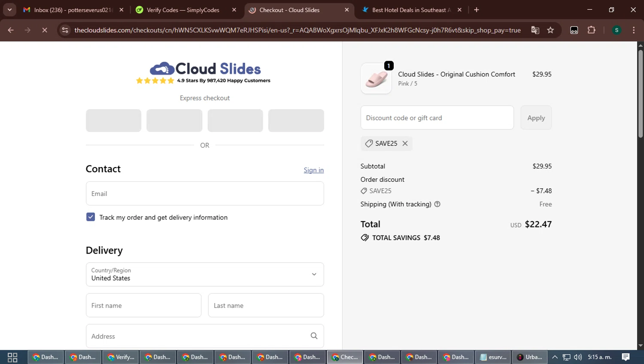644x364 pixels.
Task: Bookmark this page with the star icon
Action: coord(550,30)
